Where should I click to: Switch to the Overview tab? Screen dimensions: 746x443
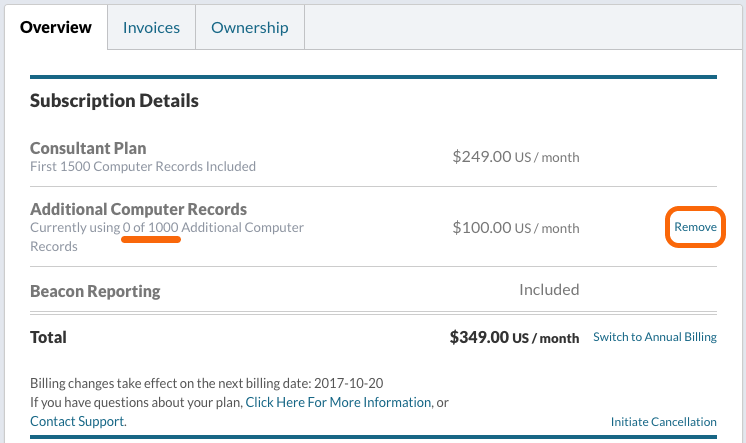click(56, 27)
